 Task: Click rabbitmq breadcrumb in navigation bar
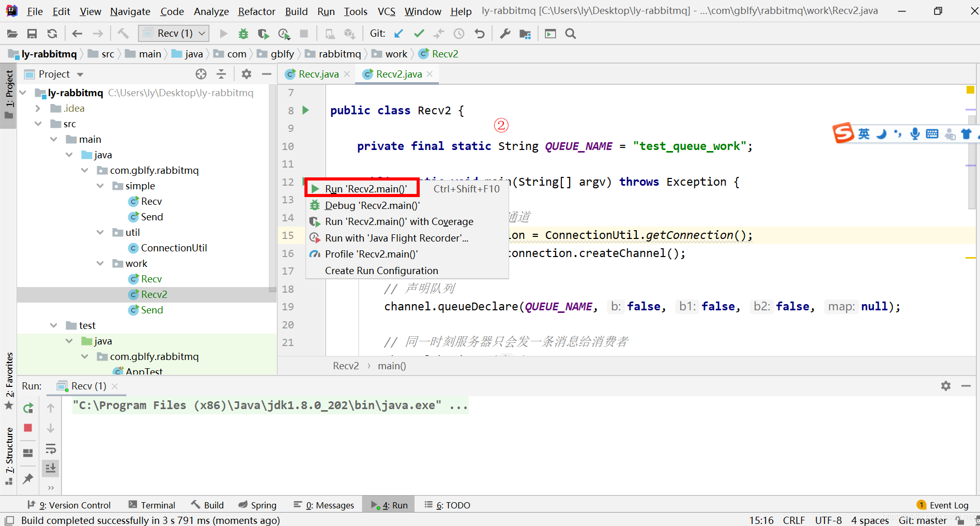[x=333, y=54]
